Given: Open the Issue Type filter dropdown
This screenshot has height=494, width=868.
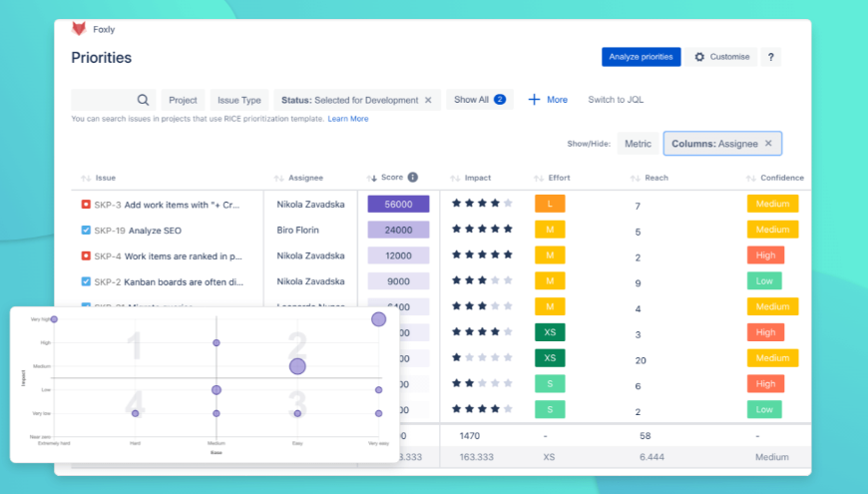Looking at the screenshot, I should 239,100.
